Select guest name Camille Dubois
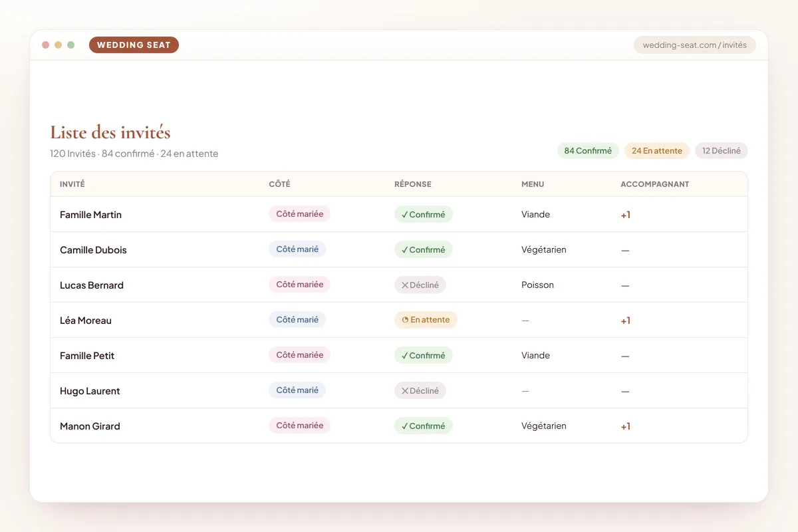Image resolution: width=798 pixels, height=532 pixels. [93, 250]
